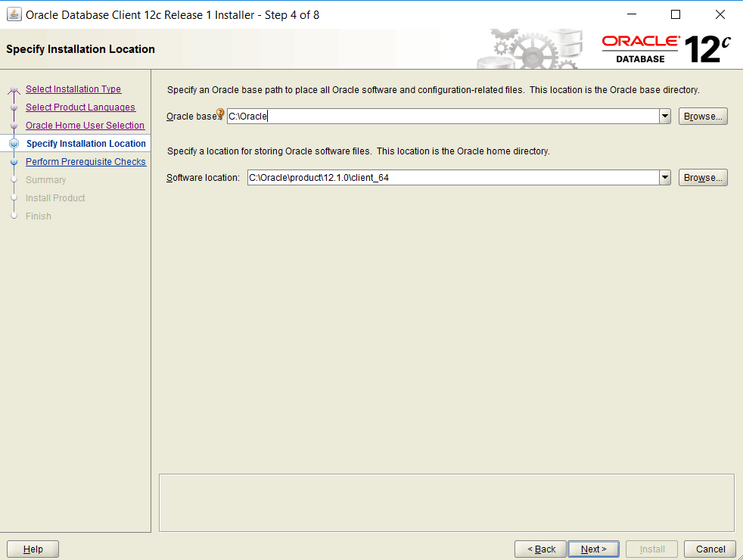
Task: Click the disabled Install button
Action: click(x=651, y=549)
